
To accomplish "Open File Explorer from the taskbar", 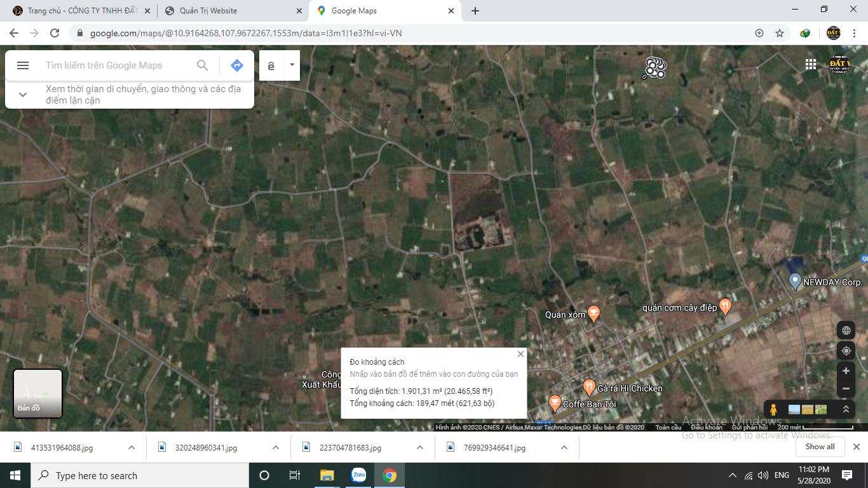I will pos(327,475).
